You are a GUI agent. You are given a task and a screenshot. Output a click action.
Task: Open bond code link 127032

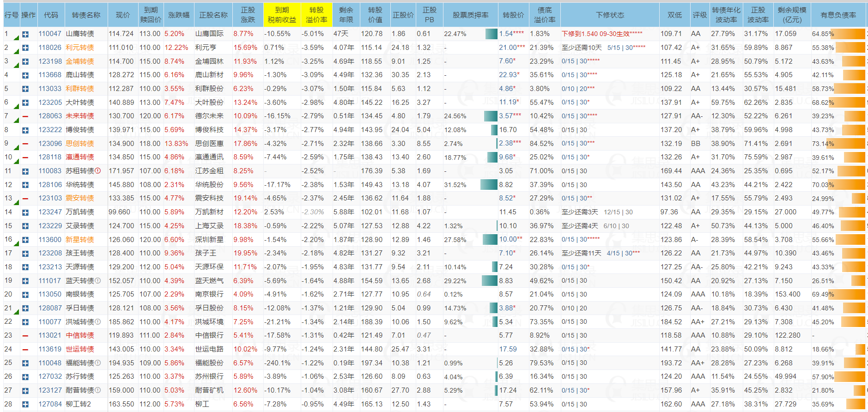pos(50,377)
